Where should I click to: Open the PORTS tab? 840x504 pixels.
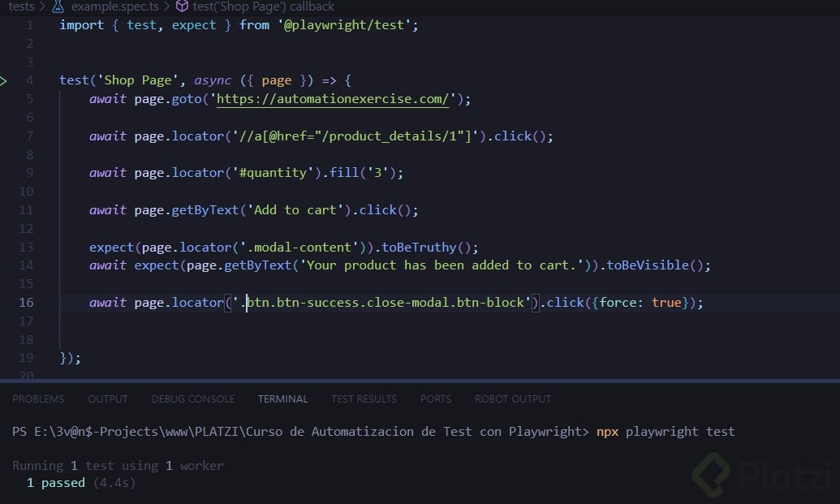point(436,399)
